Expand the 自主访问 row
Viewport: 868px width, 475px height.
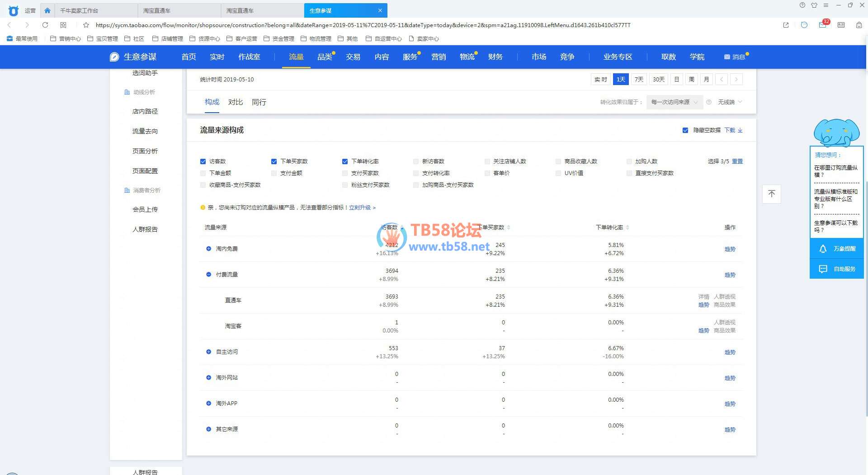pyautogui.click(x=208, y=352)
